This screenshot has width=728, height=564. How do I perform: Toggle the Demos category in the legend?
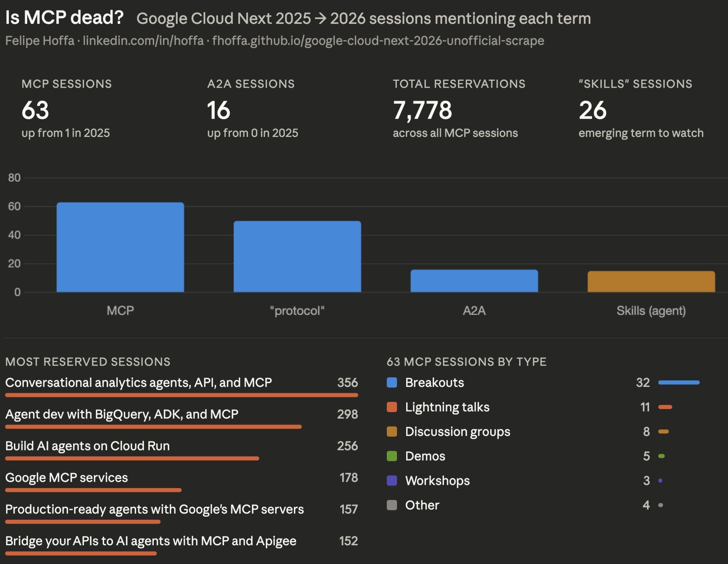425,456
